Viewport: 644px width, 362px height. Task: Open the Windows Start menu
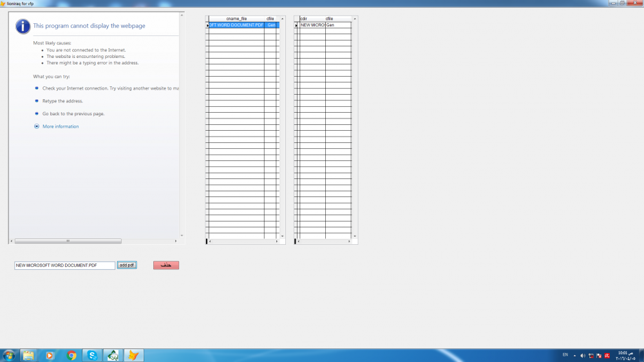pyautogui.click(x=9, y=356)
